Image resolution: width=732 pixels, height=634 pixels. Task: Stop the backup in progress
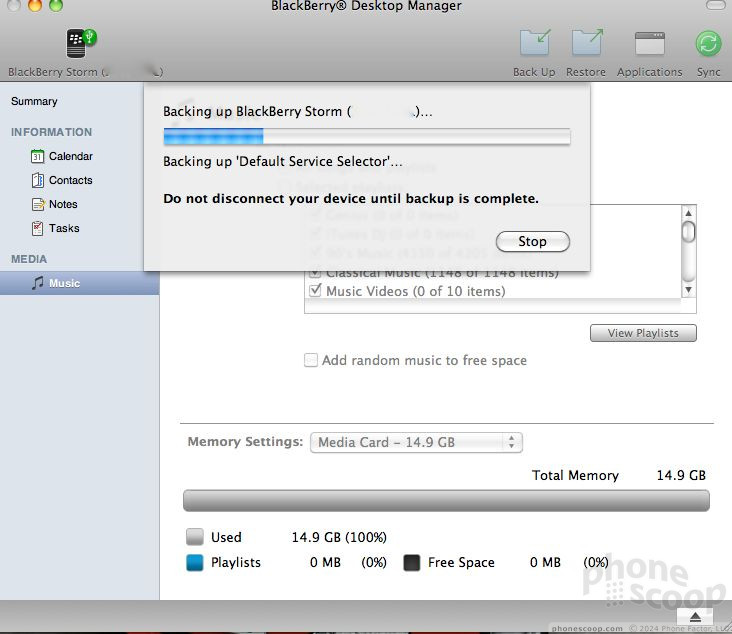pyautogui.click(x=533, y=241)
